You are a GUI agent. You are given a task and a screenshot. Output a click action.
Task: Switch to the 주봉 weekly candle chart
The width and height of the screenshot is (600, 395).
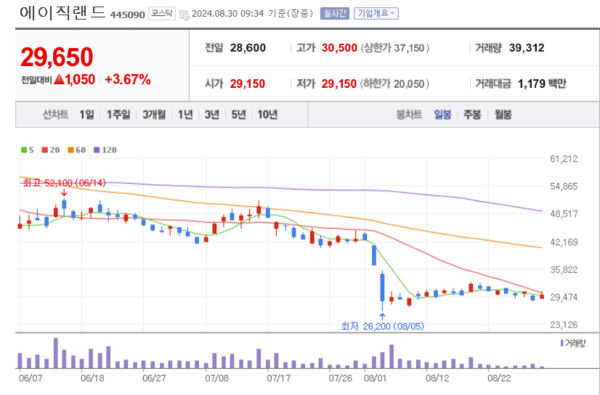tap(472, 114)
